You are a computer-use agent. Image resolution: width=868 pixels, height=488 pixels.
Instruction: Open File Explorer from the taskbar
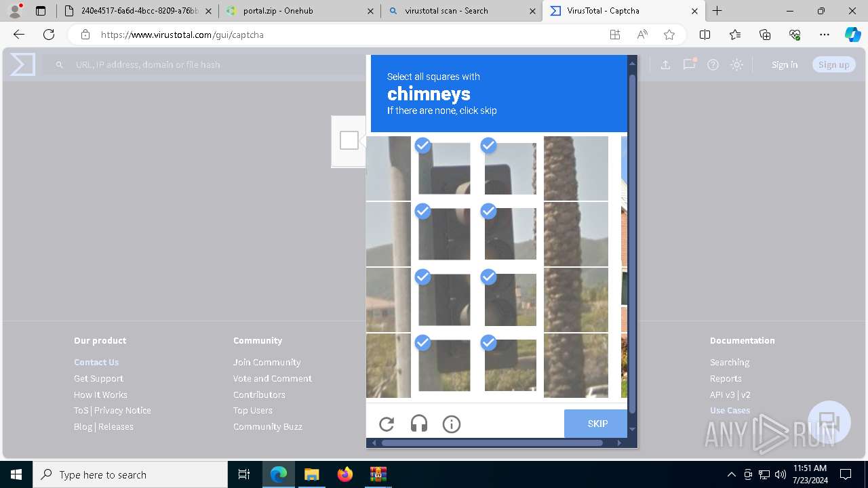pos(311,474)
